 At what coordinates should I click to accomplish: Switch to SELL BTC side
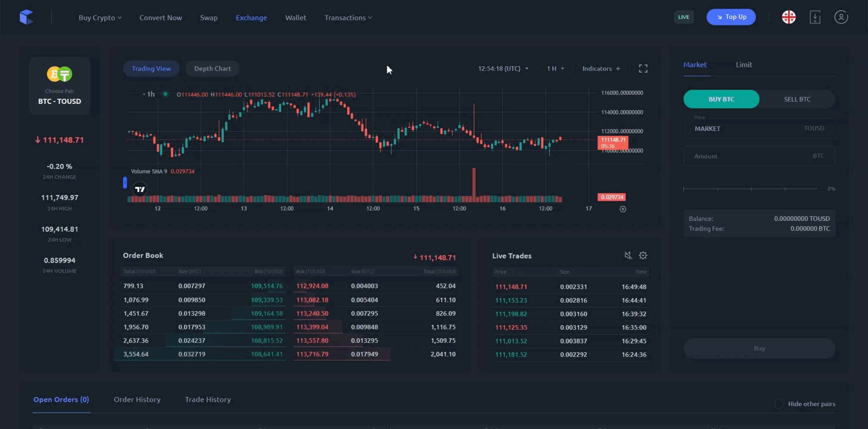797,99
